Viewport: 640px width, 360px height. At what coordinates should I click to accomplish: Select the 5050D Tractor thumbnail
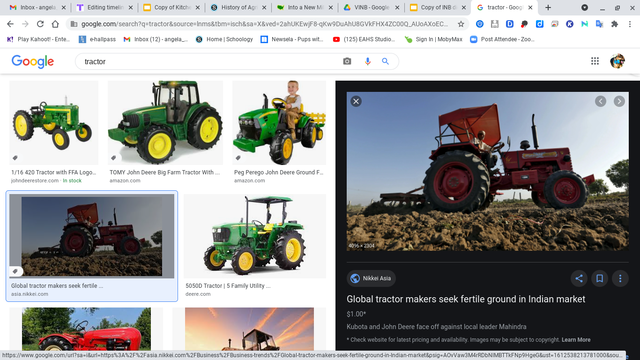tap(255, 236)
